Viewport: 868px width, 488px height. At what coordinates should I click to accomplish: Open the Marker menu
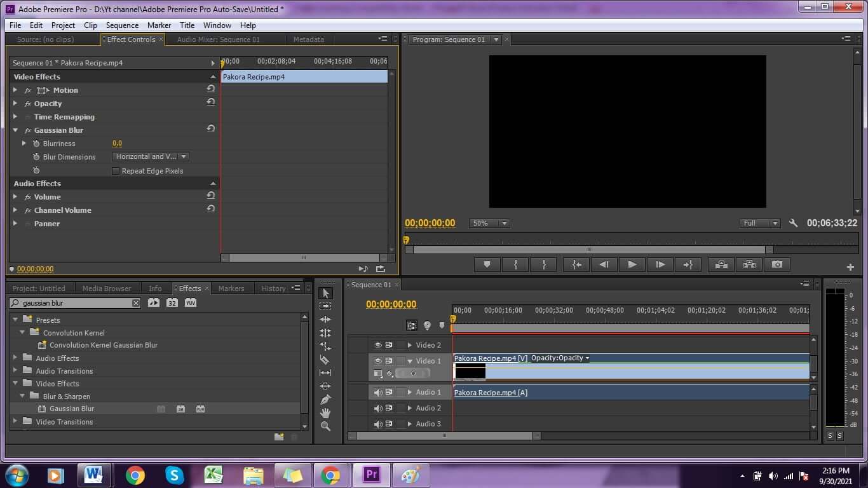coord(159,25)
